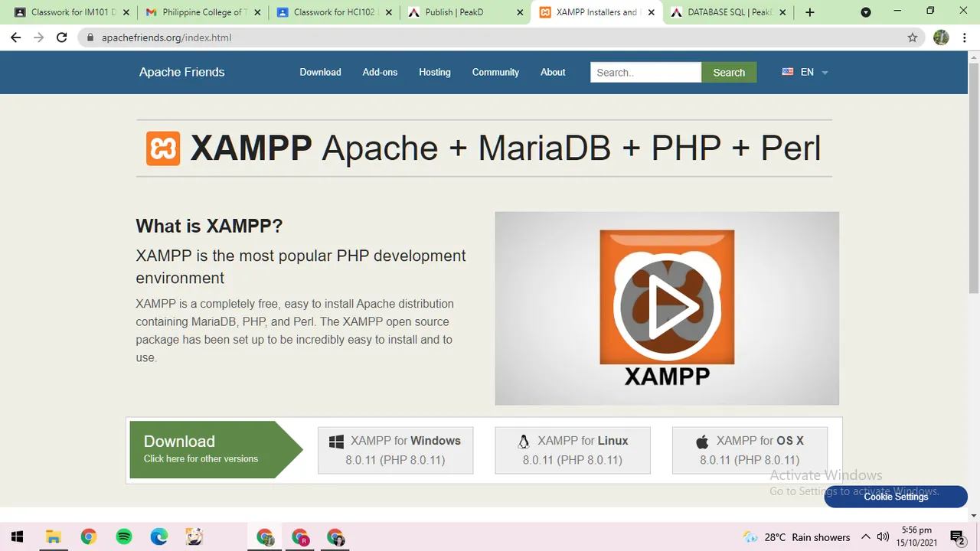Screen dimensions: 980x551
Task: Go back to previous page
Action: tap(15, 37)
